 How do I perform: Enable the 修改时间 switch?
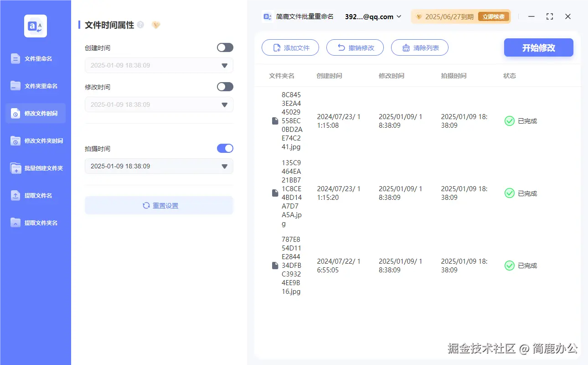225,87
